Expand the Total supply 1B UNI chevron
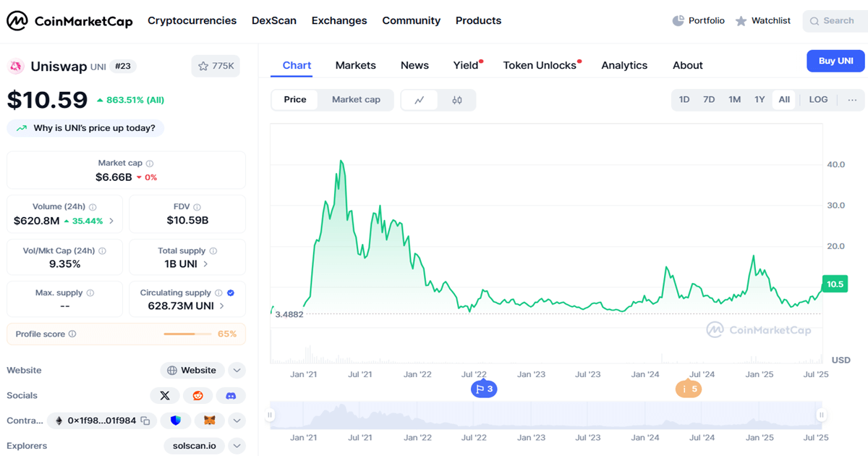Screen dimensions: 868x456 (206, 264)
